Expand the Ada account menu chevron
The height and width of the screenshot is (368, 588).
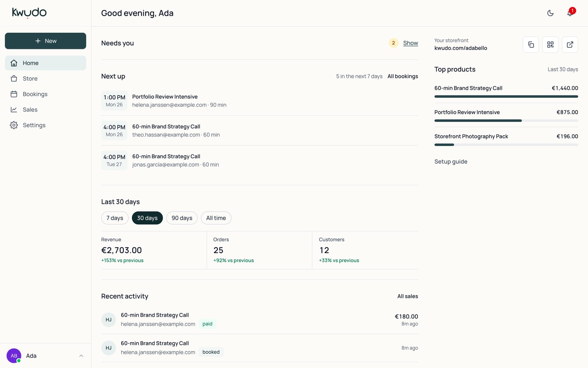pos(81,356)
